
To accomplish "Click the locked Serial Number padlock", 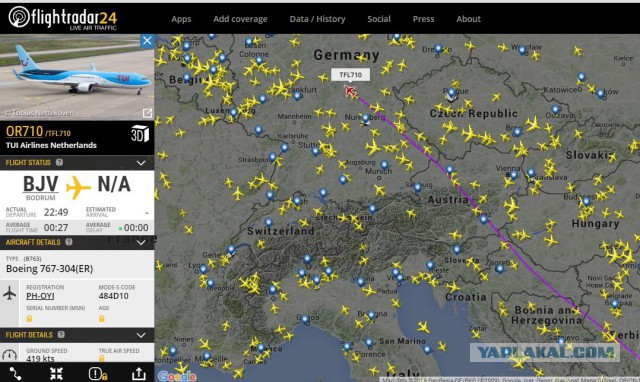I will click(x=29, y=318).
